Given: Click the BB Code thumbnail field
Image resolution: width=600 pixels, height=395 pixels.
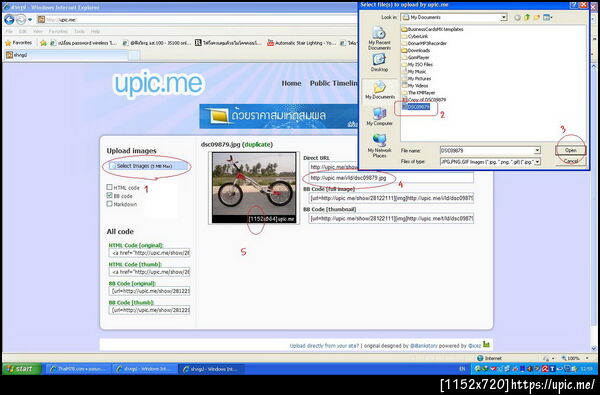Looking at the screenshot, I should click(x=391, y=219).
